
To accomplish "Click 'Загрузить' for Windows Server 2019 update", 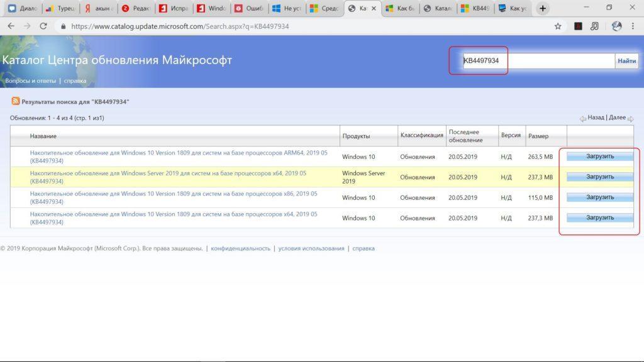I will pos(599,177).
